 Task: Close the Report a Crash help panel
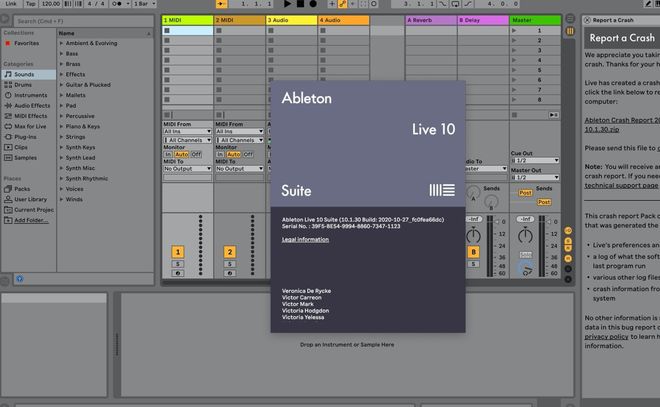(586, 19)
